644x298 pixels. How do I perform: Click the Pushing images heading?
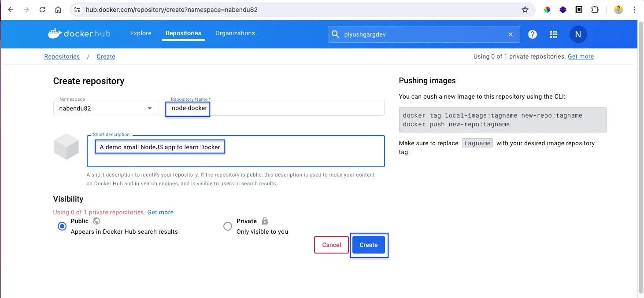pyautogui.click(x=427, y=81)
